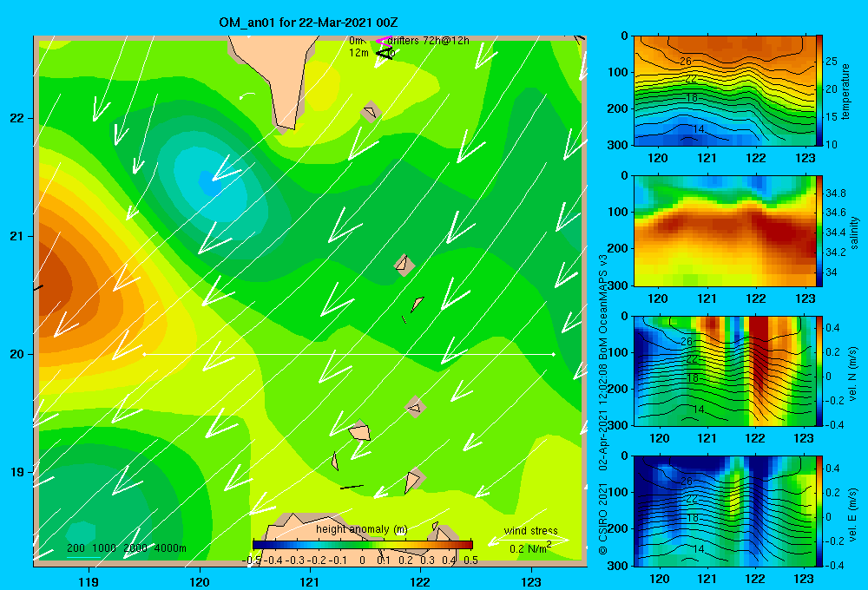Click the vel. E color scale bar
Screen dimensions: 868x590
tap(820, 511)
